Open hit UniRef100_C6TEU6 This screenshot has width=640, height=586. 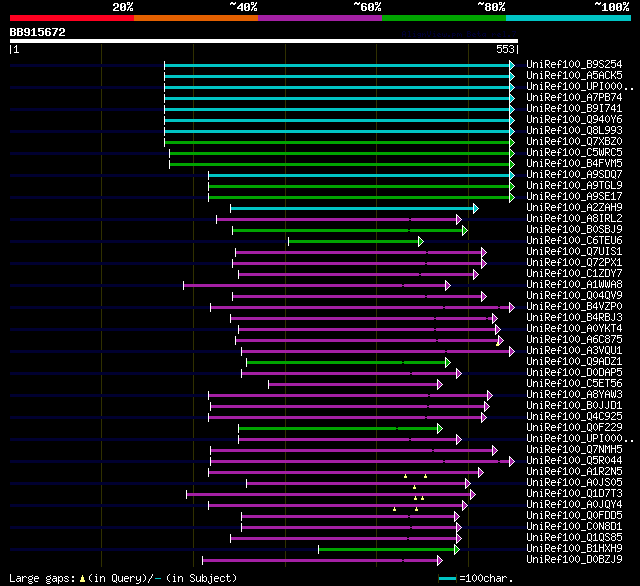pos(574,241)
